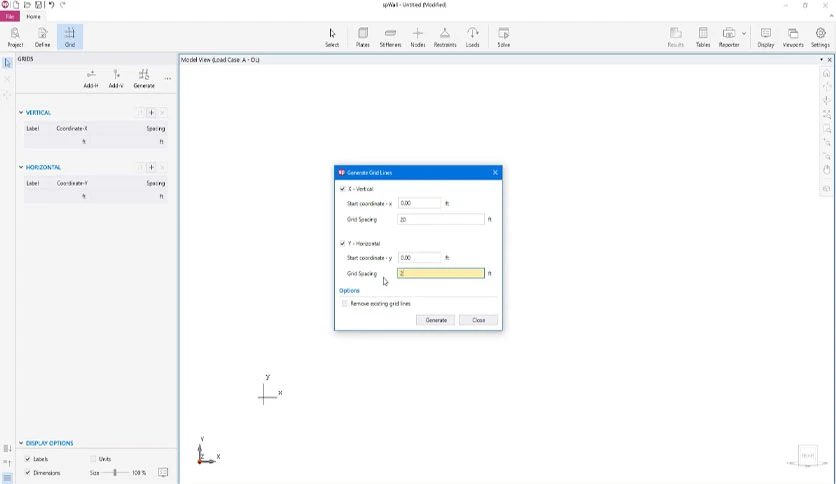This screenshot has width=836, height=484.
Task: Open the Reporter dropdown arrow
Action: click(744, 33)
